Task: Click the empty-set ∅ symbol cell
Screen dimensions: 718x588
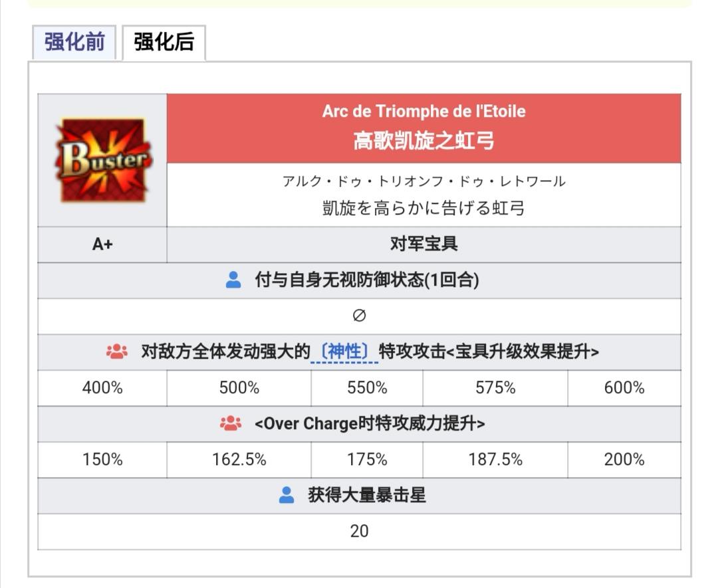Action: point(360,316)
